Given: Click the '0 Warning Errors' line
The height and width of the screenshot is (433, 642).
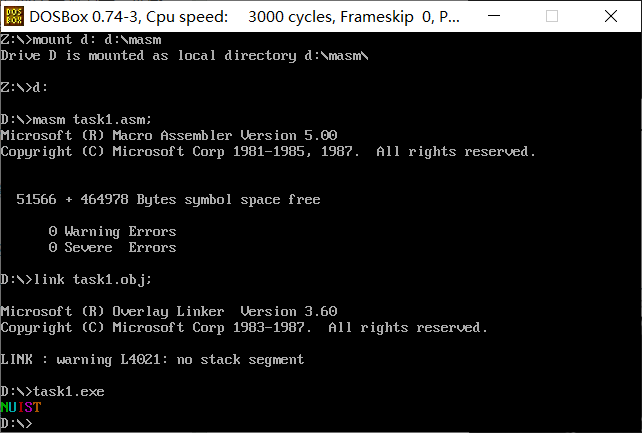Looking at the screenshot, I should [x=112, y=232].
